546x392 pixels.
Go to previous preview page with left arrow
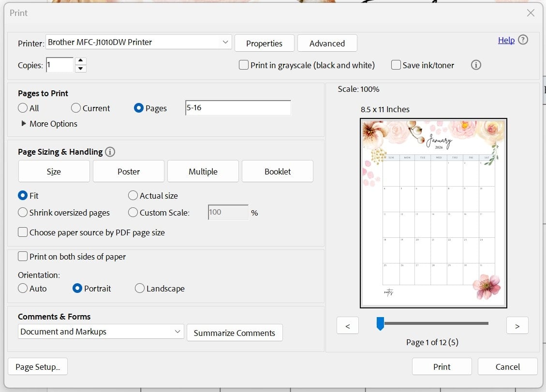[347, 325]
